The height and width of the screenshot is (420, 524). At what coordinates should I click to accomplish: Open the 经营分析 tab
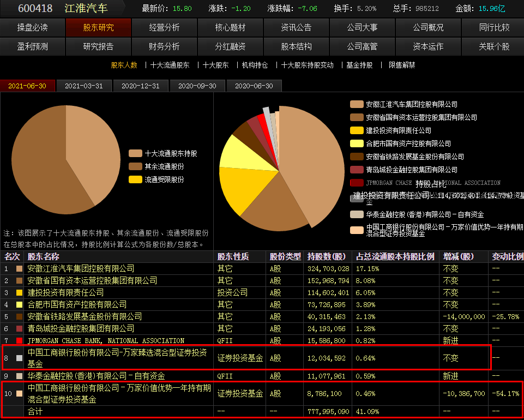tap(164, 27)
